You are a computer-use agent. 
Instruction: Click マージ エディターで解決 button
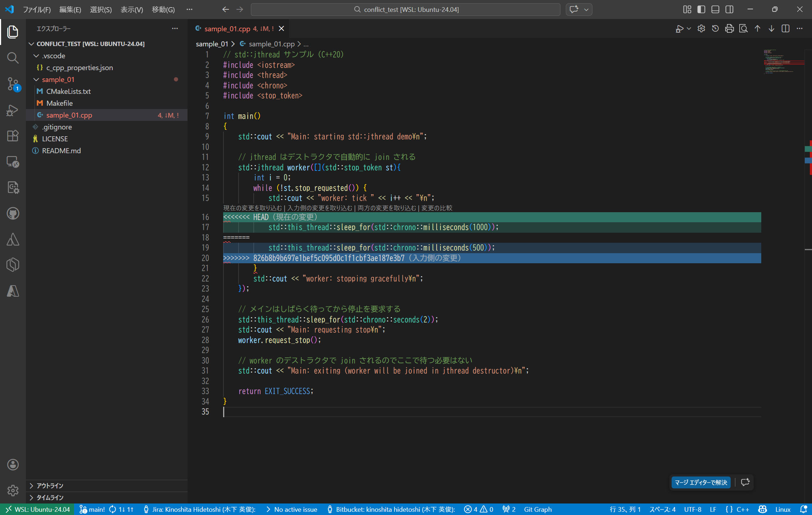point(700,483)
